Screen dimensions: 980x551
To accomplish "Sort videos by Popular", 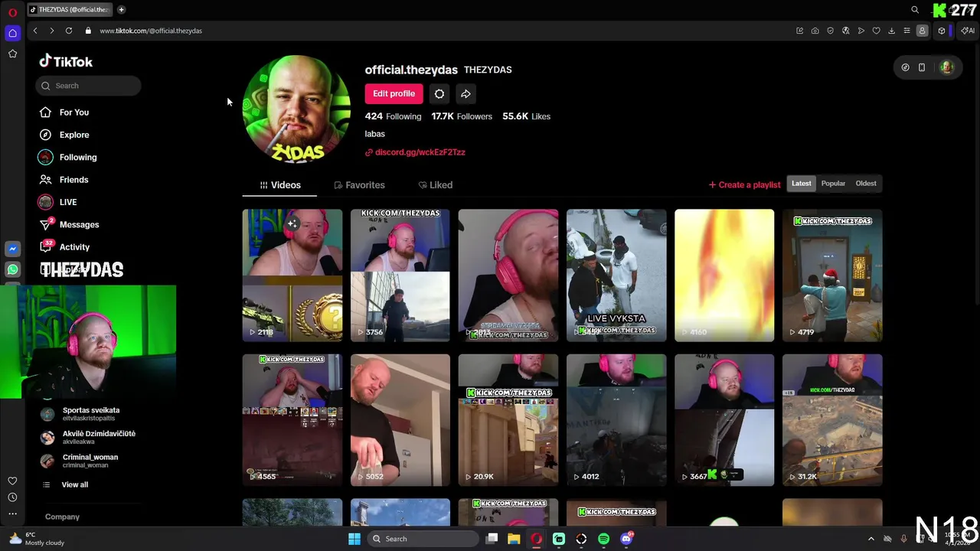I will 833,184.
